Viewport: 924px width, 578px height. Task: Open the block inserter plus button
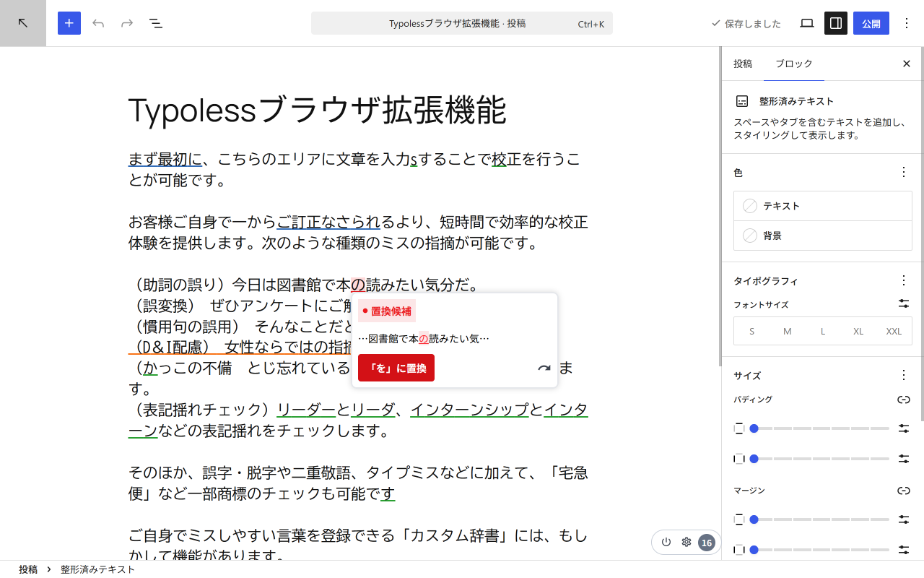(69, 23)
